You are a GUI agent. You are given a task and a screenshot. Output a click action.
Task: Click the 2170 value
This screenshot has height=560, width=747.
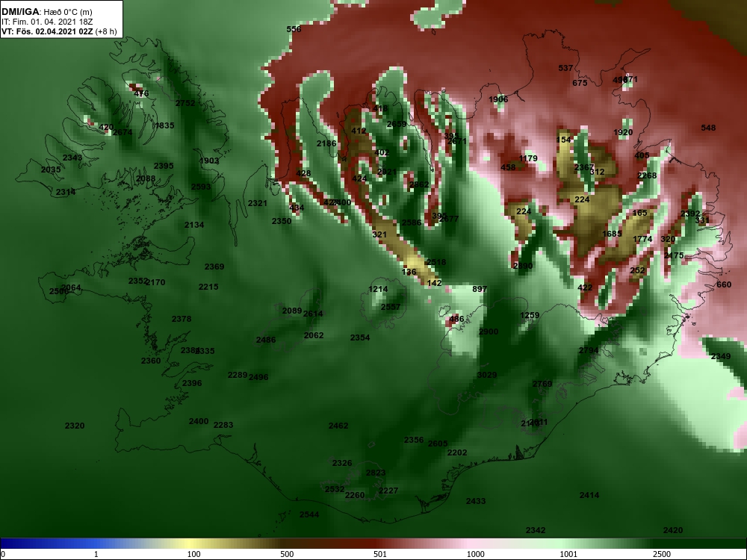pyautogui.click(x=155, y=282)
